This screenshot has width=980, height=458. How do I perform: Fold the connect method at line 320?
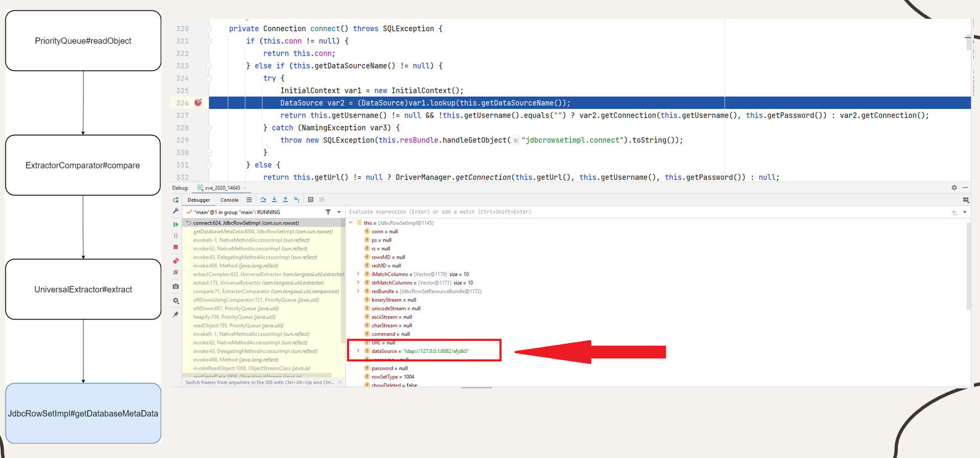209,29
